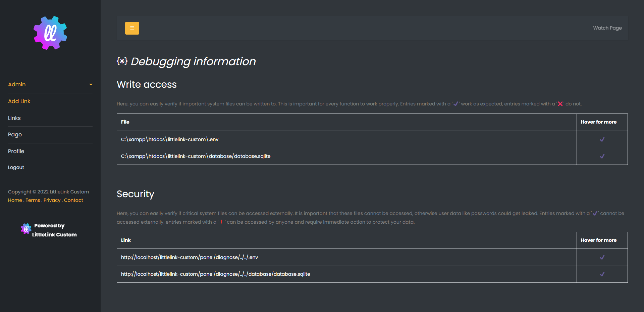Image resolution: width=644 pixels, height=312 pixels.
Task: Click checkmark for database.sqlite security link row
Action: click(x=602, y=274)
